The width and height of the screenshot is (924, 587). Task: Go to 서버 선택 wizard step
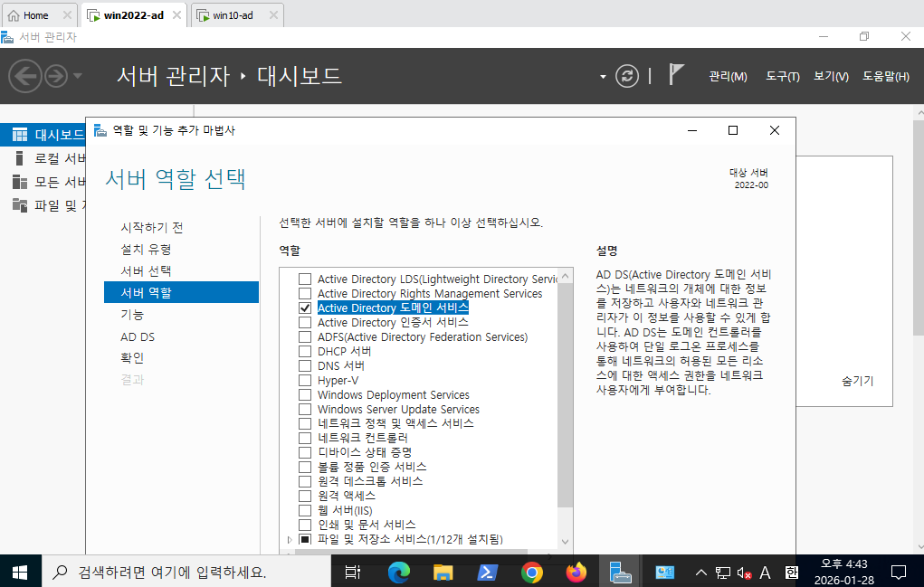(146, 270)
